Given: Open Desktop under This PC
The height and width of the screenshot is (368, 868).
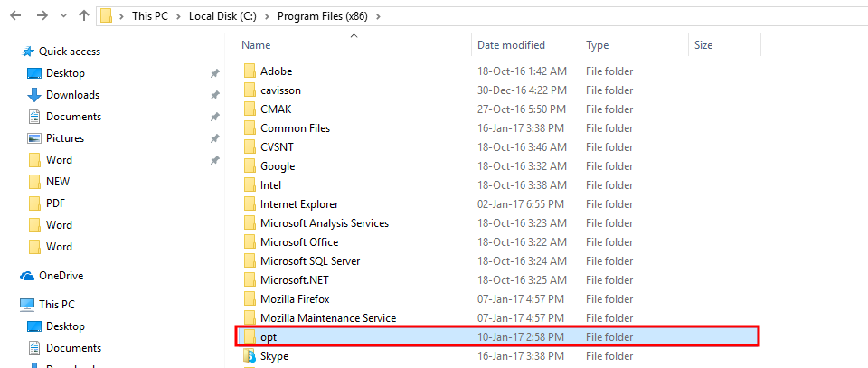Looking at the screenshot, I should pos(65,326).
